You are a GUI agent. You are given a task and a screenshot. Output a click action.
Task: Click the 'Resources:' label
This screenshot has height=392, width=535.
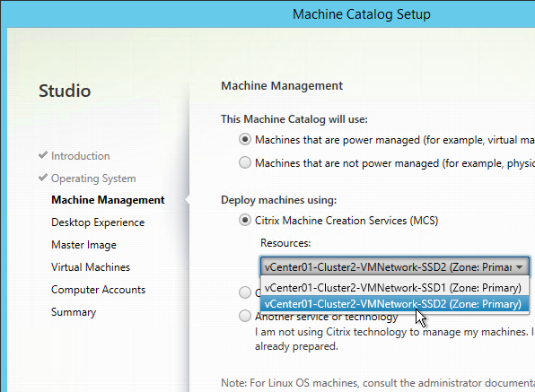pyautogui.click(x=285, y=243)
